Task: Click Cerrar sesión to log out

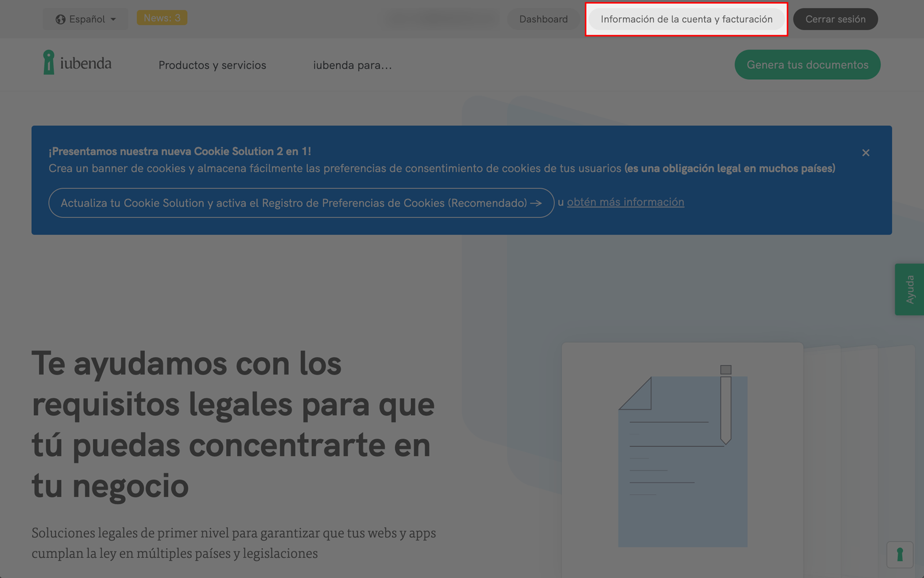Action: pyautogui.click(x=835, y=19)
